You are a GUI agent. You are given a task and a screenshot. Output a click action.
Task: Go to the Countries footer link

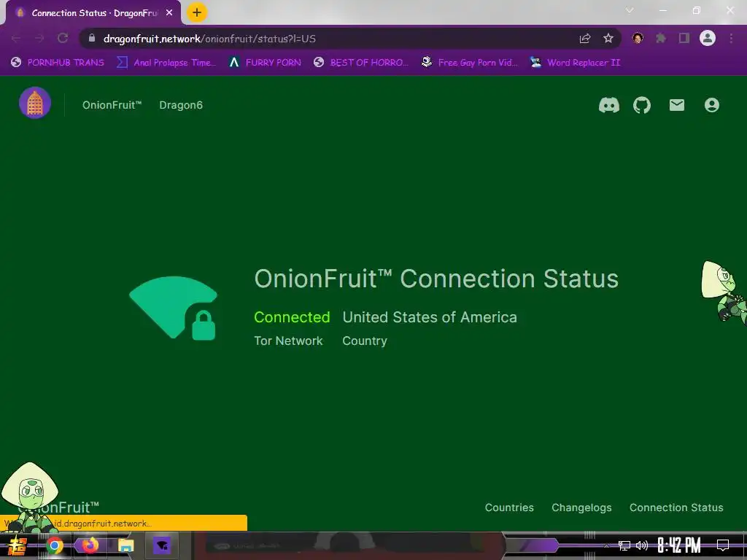tap(509, 507)
